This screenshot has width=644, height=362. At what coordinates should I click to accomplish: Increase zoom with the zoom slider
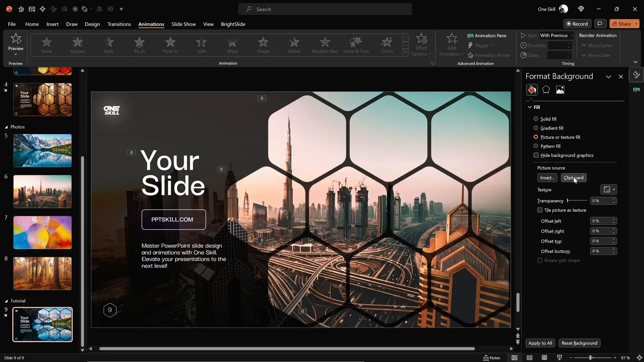pyautogui.click(x=615, y=358)
